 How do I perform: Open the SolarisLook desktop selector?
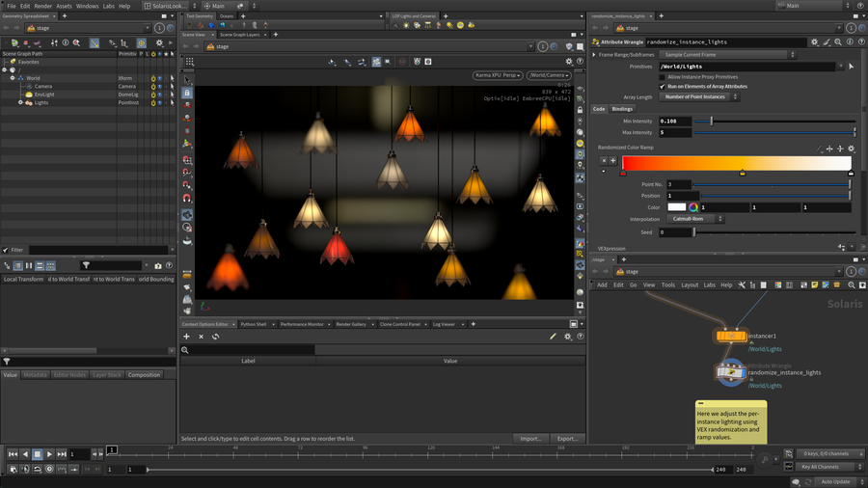pyautogui.click(x=170, y=6)
